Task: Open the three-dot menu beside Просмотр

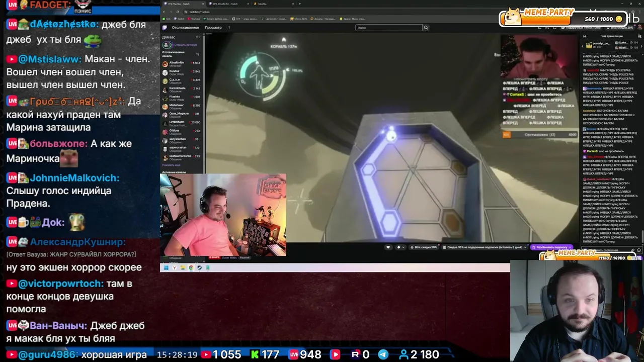Action: tap(229, 28)
